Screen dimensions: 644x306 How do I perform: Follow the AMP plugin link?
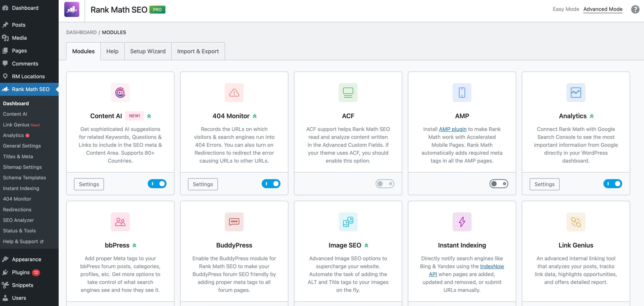coord(453,129)
